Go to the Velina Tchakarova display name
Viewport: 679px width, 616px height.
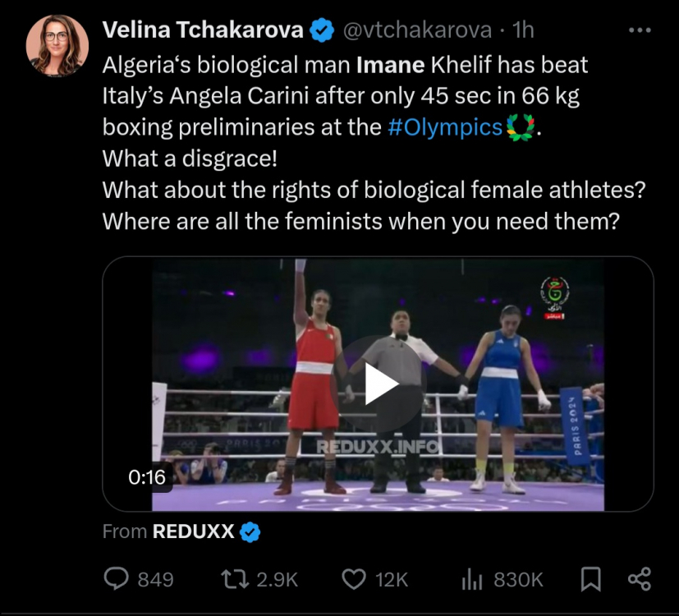click(203, 30)
